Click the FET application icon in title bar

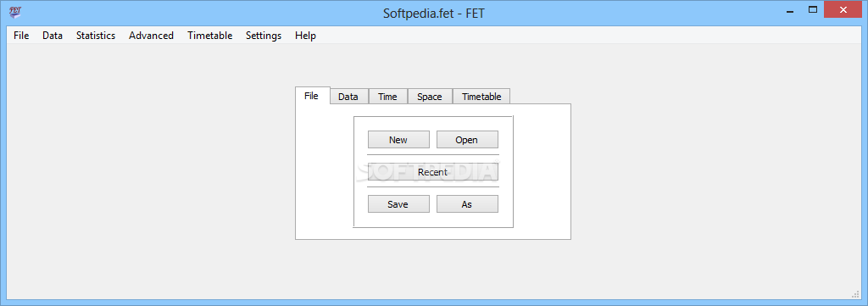click(x=15, y=12)
